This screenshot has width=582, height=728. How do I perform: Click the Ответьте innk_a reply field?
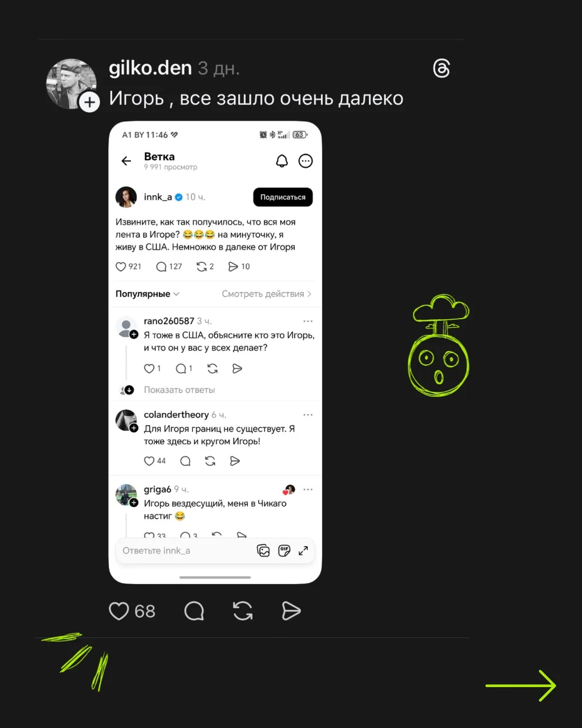[x=183, y=551]
